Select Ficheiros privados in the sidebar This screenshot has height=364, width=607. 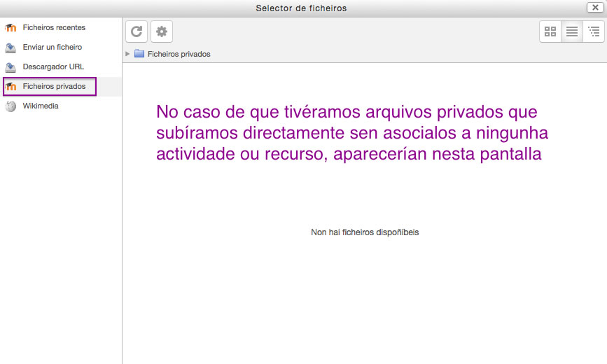[x=54, y=86]
